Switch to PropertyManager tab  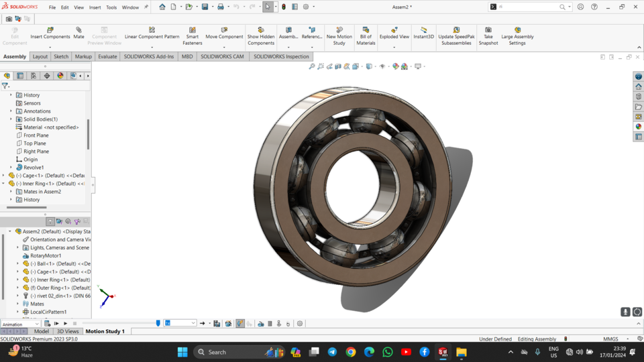(x=20, y=76)
